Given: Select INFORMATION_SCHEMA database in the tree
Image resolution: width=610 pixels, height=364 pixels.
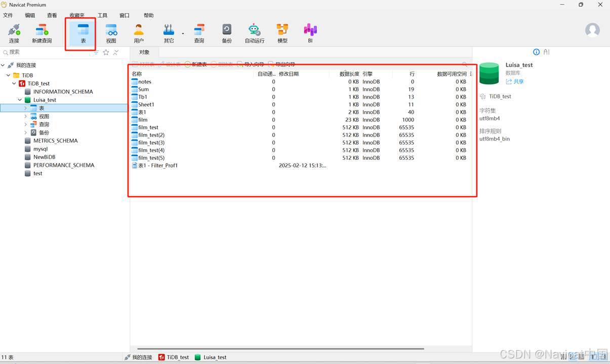Looking at the screenshot, I should click(x=63, y=92).
